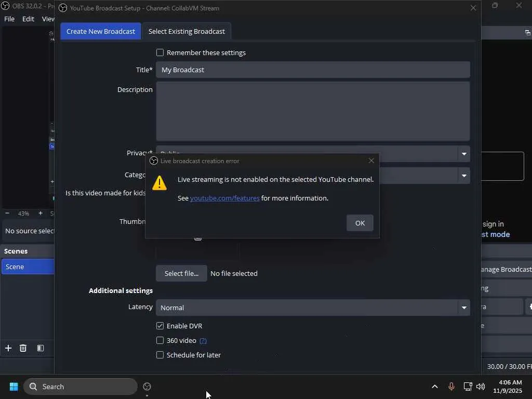Expand the Privacy dropdown arrow
Screen dimensions: 532x399
[464, 154]
